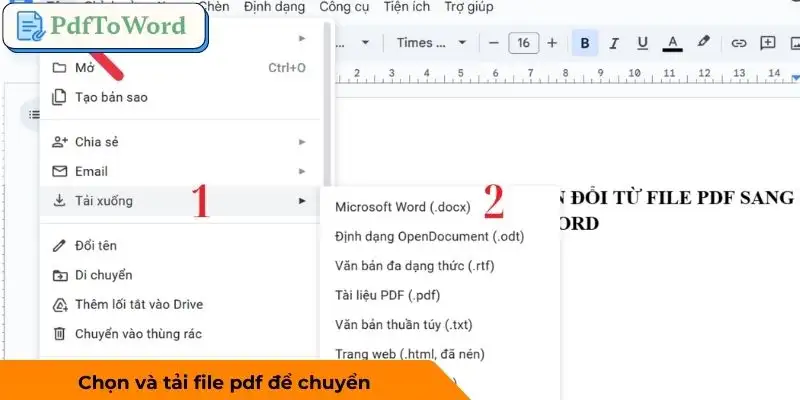Viewport: 800px width, 400px height.
Task: Click the arrow next to Tải xuống
Action: click(x=302, y=201)
